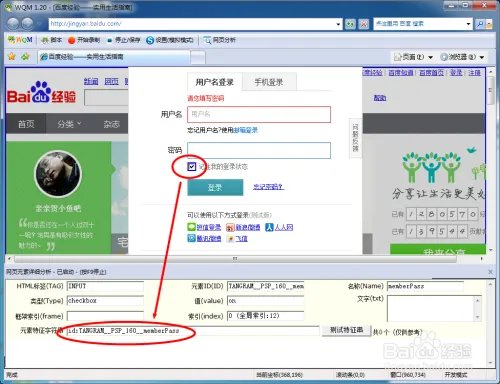
Task: Close the element analysis panel
Action: click(490, 272)
